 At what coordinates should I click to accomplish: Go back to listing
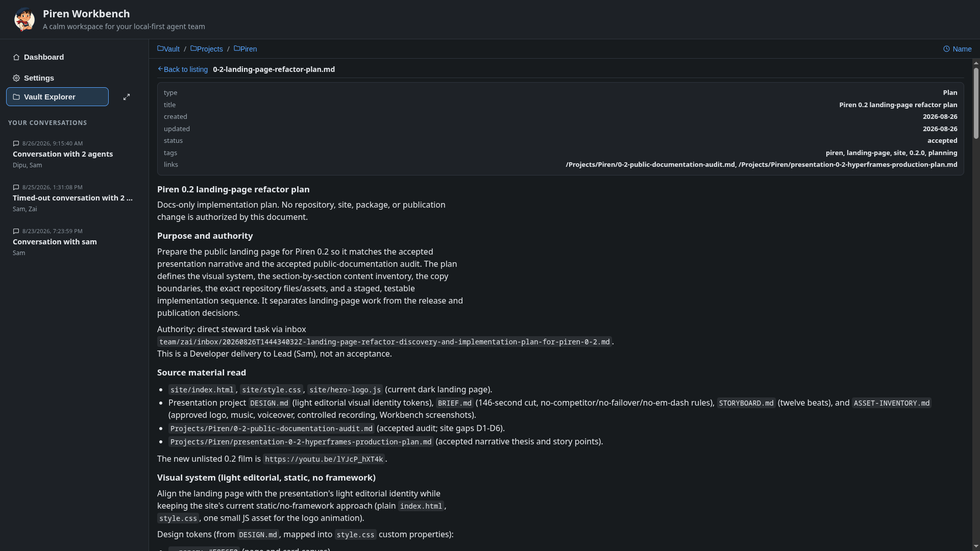tap(183, 69)
